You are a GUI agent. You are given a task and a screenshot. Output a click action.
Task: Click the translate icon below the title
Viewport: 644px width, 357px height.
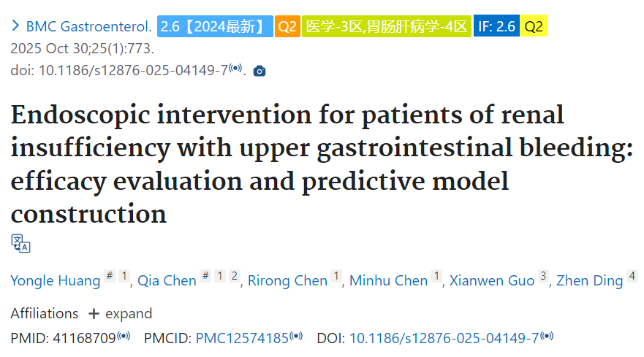click(20, 244)
